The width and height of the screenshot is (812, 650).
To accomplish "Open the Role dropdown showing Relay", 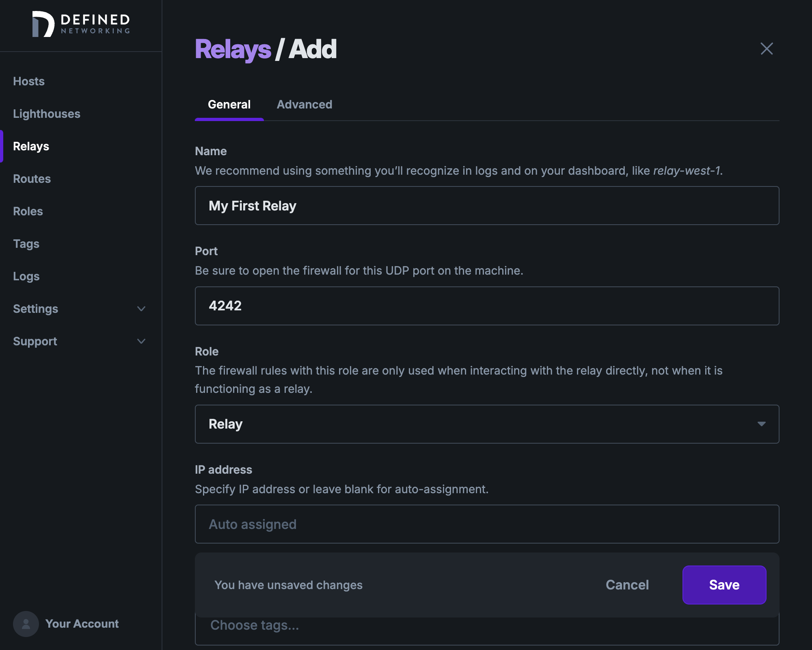I will pos(487,424).
